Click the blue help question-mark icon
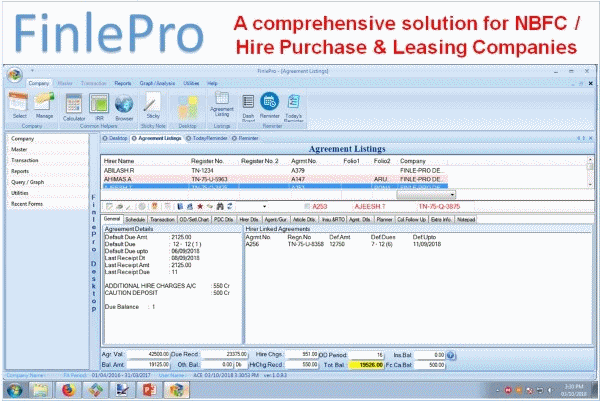The width and height of the screenshot is (600, 401). coord(451,355)
